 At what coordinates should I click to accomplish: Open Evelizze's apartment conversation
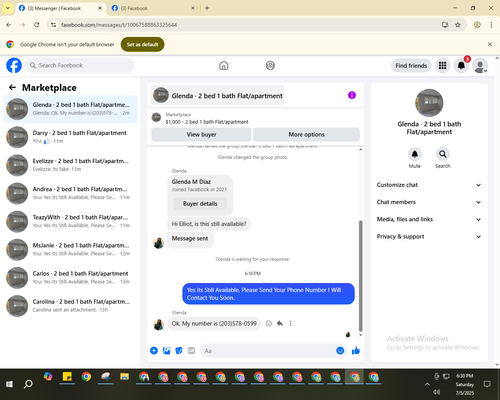pyautogui.click(x=70, y=165)
